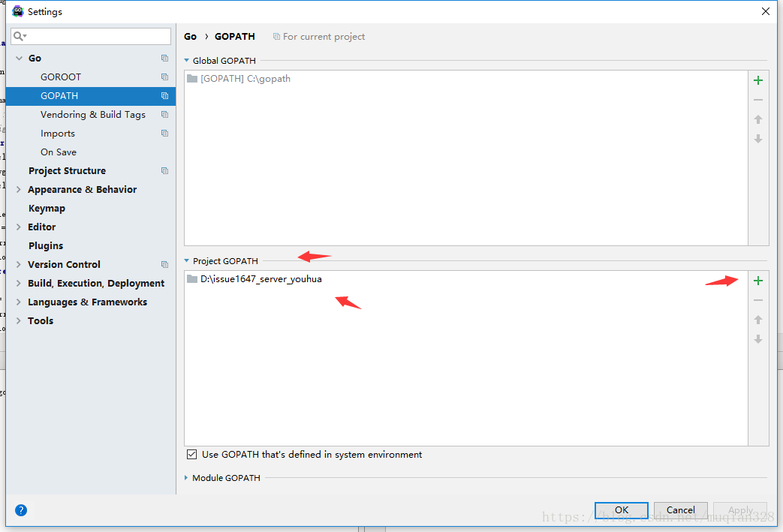
Task: Expand Appearance & Behavior settings
Action: point(19,190)
